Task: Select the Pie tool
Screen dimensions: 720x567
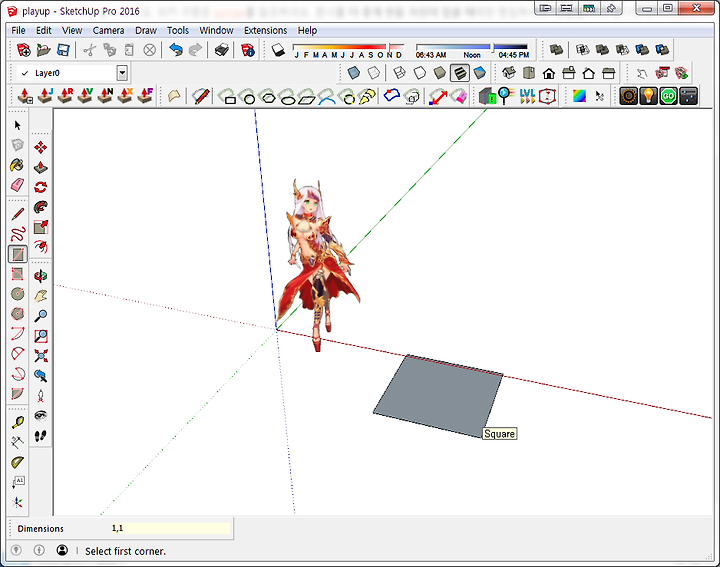Action: [x=17, y=393]
